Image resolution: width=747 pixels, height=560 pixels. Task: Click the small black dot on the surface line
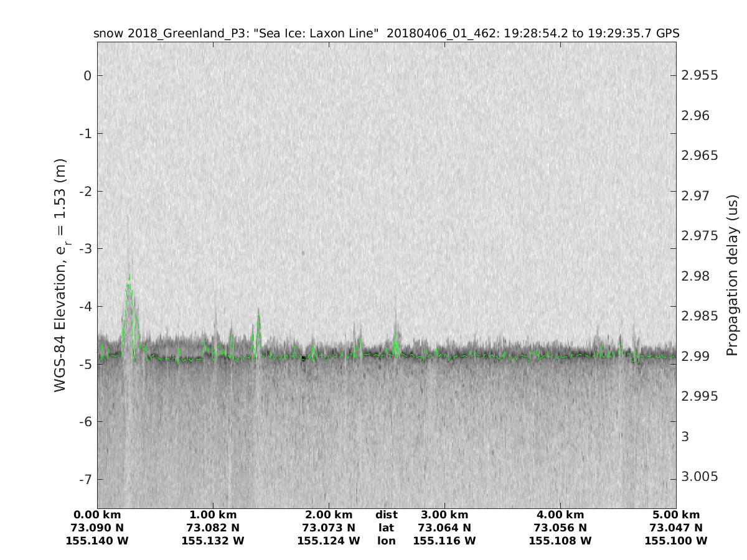(303, 358)
